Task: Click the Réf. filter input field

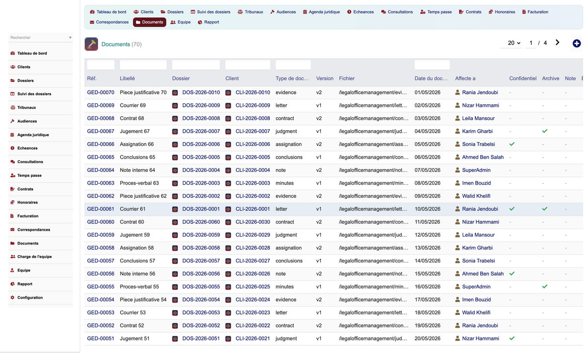Action: (x=101, y=65)
